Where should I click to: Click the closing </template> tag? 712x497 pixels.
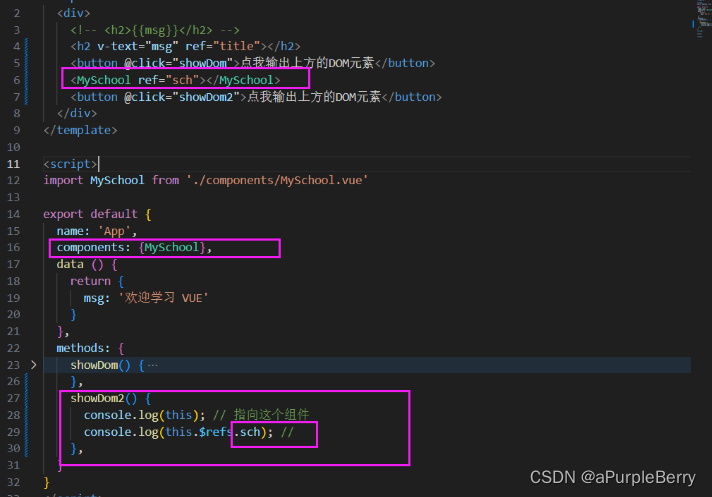pyautogui.click(x=80, y=130)
